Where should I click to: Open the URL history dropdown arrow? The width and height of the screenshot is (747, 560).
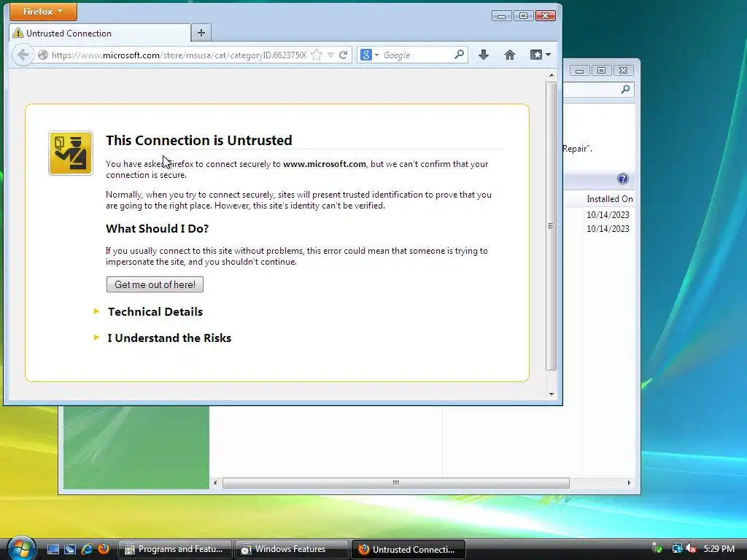tap(330, 55)
